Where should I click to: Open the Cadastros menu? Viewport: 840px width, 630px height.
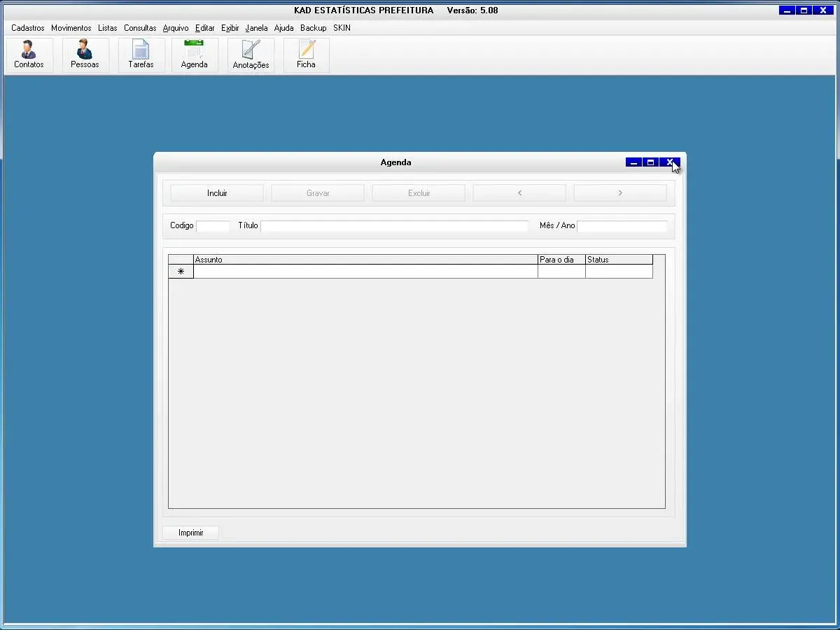pyautogui.click(x=28, y=28)
